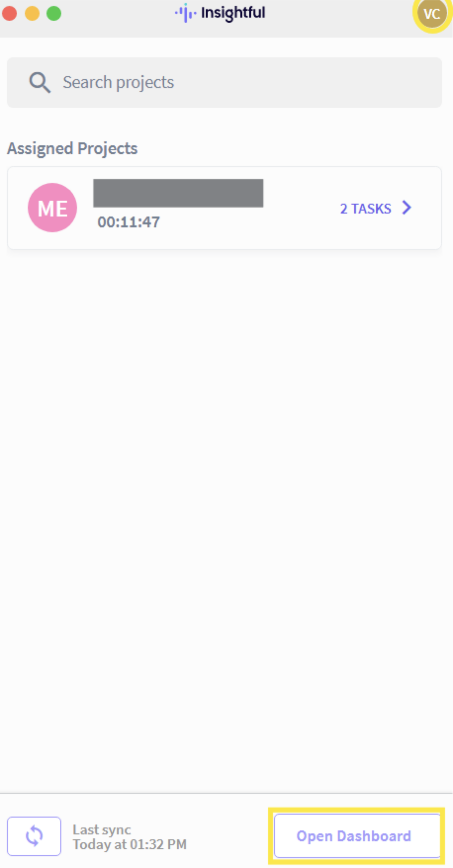Open the 2 TASKS link

365,209
